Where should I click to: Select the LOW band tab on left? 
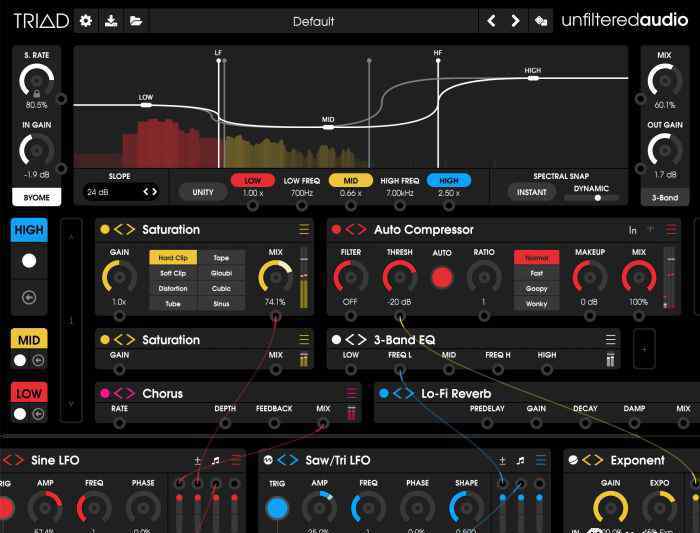pyautogui.click(x=29, y=393)
